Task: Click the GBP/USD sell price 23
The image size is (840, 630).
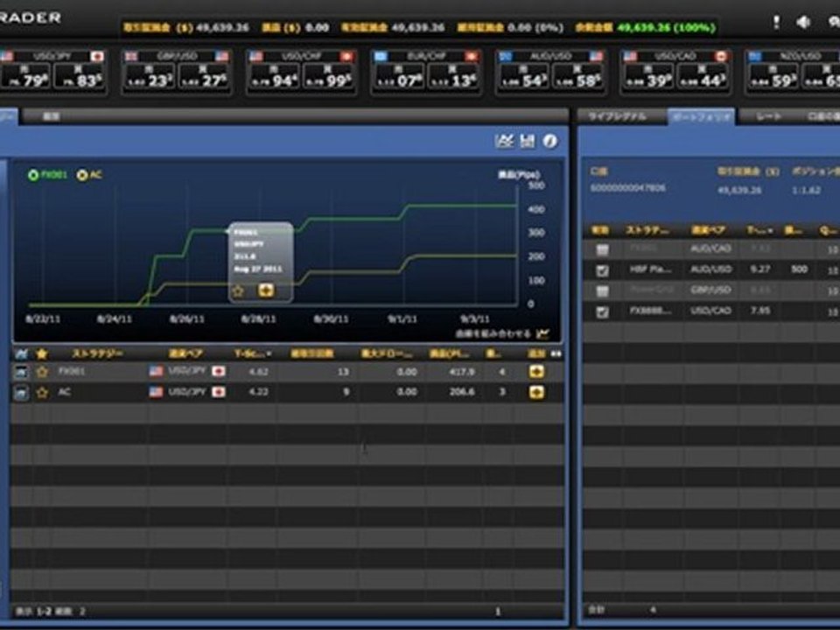Action: (150, 75)
